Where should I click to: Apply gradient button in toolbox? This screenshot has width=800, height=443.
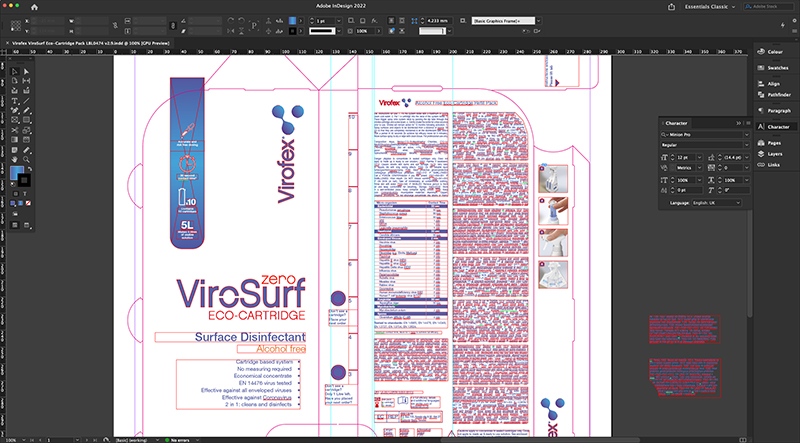[20, 204]
